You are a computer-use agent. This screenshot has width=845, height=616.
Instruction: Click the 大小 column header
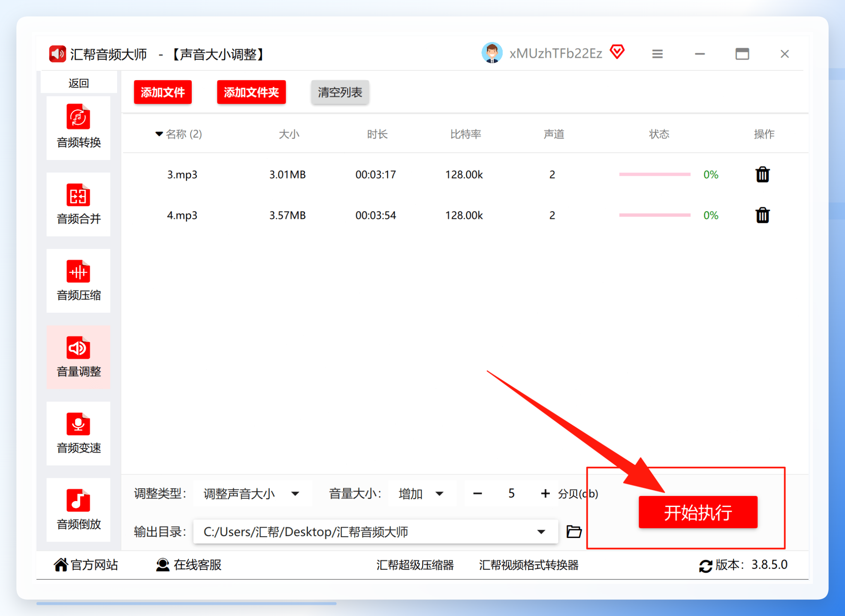pyautogui.click(x=289, y=134)
